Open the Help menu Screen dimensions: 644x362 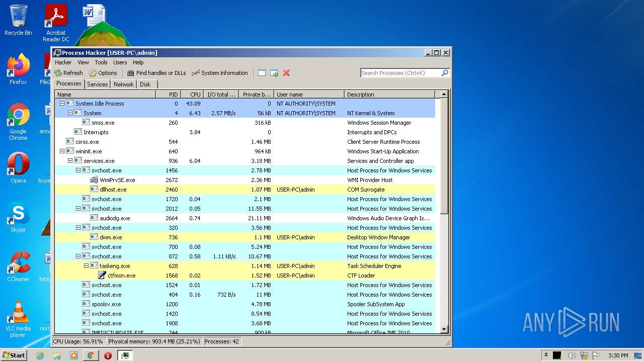tap(138, 62)
